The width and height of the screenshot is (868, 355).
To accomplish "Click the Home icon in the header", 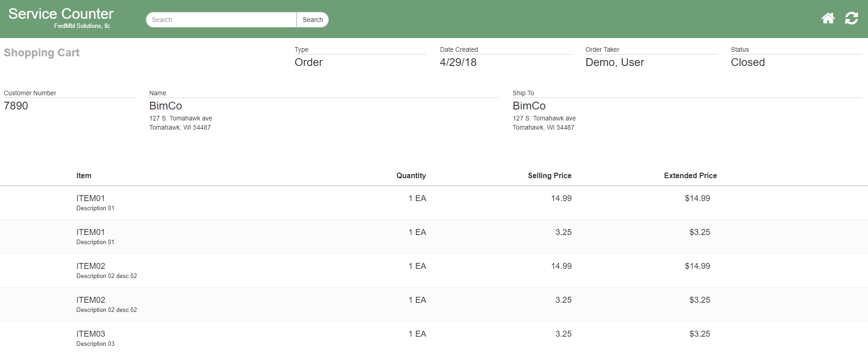I will click(828, 18).
